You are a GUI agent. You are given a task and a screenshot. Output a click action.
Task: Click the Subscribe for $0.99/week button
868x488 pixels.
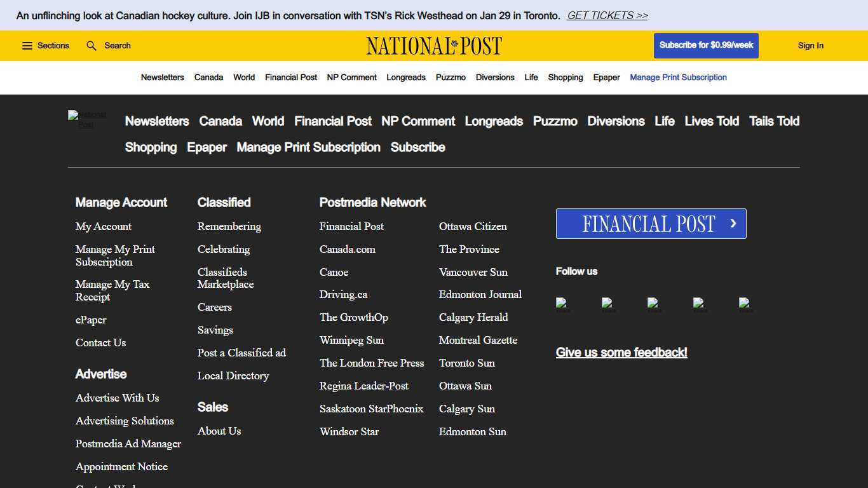705,45
